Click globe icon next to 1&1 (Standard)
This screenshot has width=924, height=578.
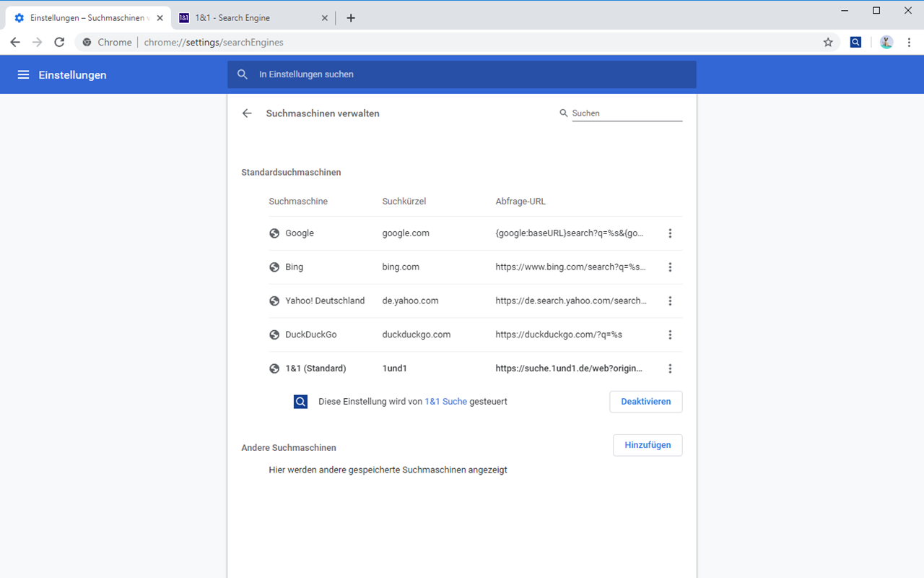274,368
